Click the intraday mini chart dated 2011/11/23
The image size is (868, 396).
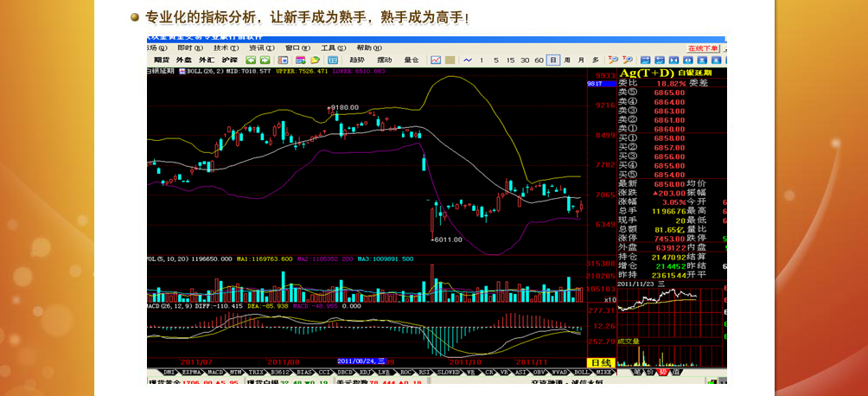pyautogui.click(x=670, y=312)
